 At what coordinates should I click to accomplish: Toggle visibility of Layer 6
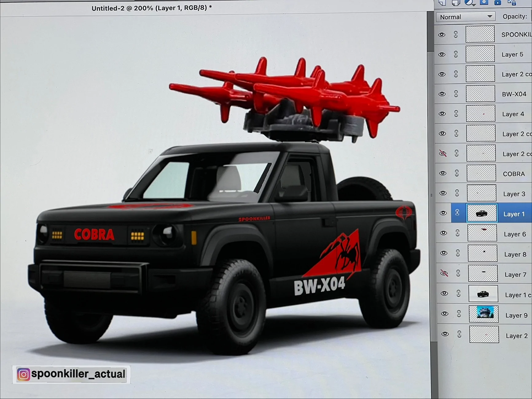444,233
